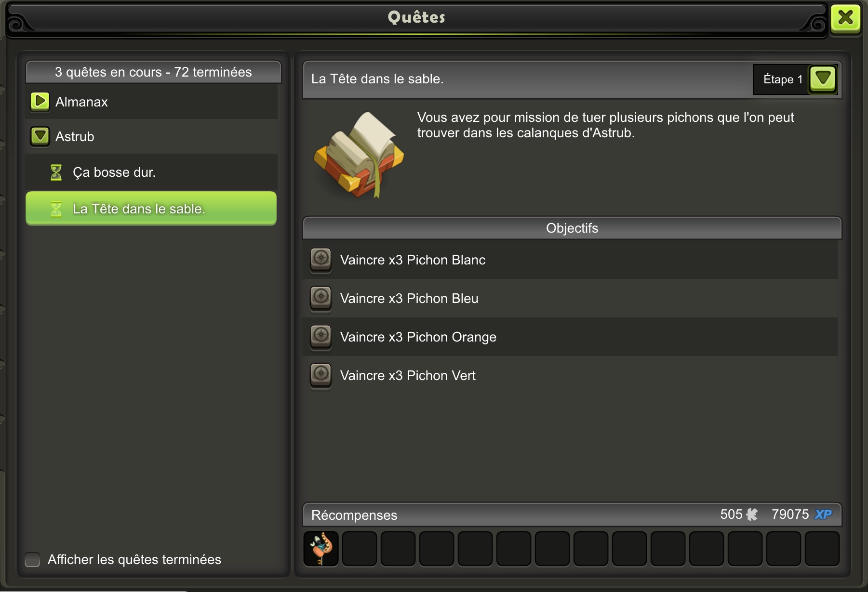Click the kamas currency icon
Screen dimensions: 868x592
coord(752,514)
